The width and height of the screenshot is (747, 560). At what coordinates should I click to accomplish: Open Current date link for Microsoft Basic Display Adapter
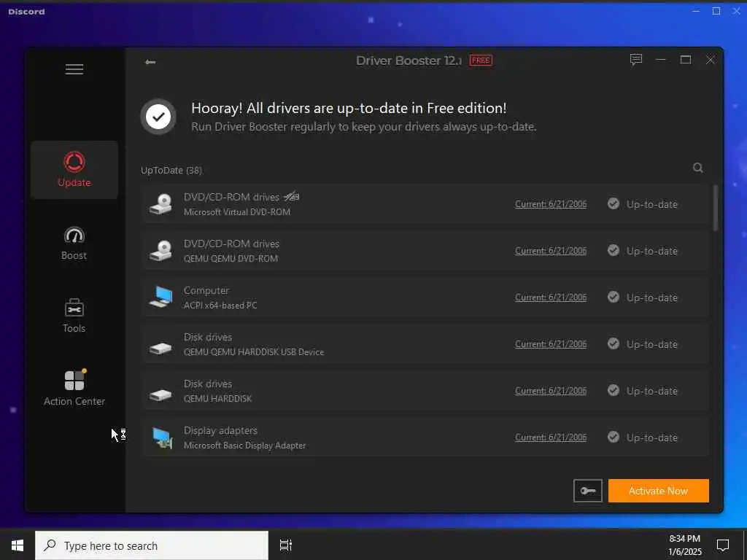pos(551,437)
